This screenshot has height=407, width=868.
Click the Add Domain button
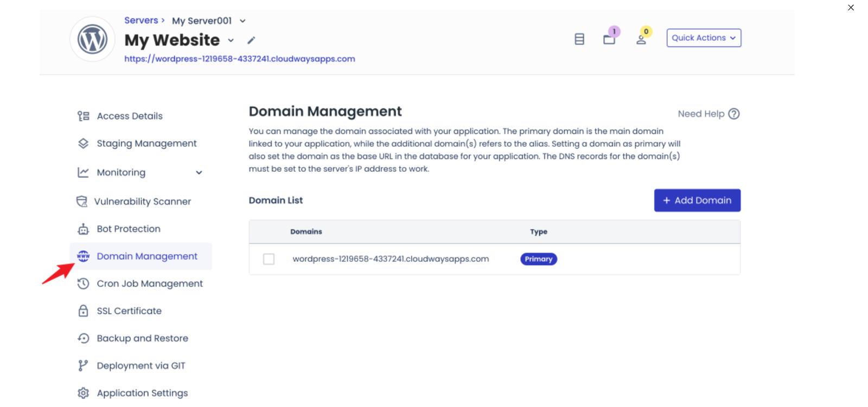(697, 201)
